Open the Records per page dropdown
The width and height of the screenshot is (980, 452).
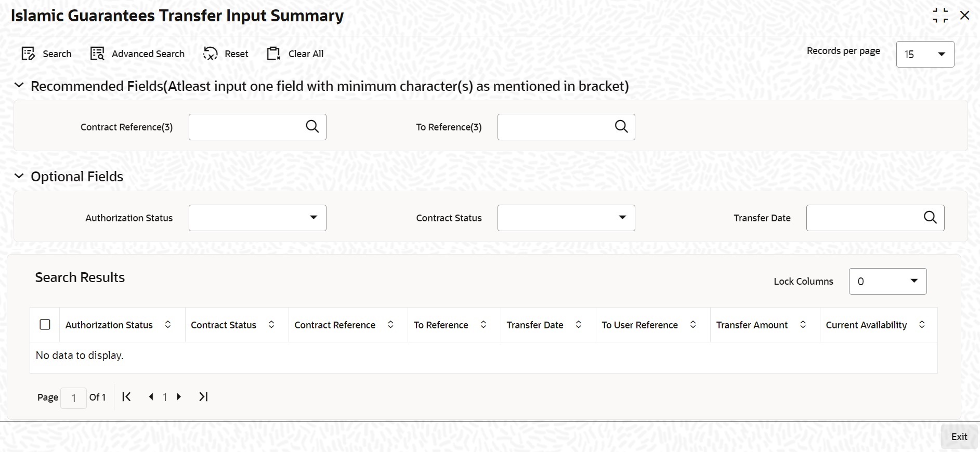pos(925,55)
